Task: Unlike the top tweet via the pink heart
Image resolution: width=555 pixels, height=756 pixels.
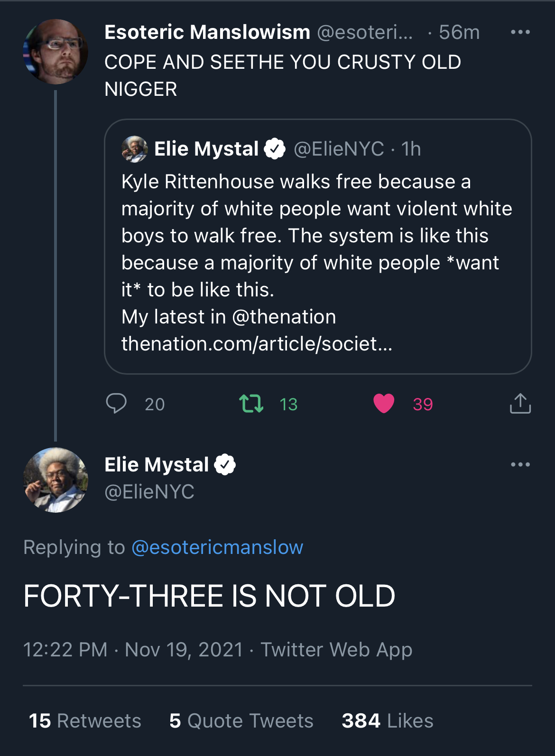Action: pyautogui.click(x=384, y=404)
